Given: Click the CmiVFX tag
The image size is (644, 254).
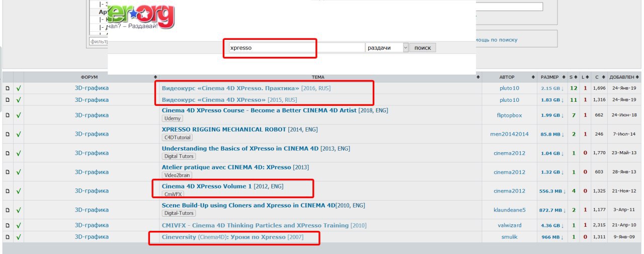Looking at the screenshot, I should (173, 195).
